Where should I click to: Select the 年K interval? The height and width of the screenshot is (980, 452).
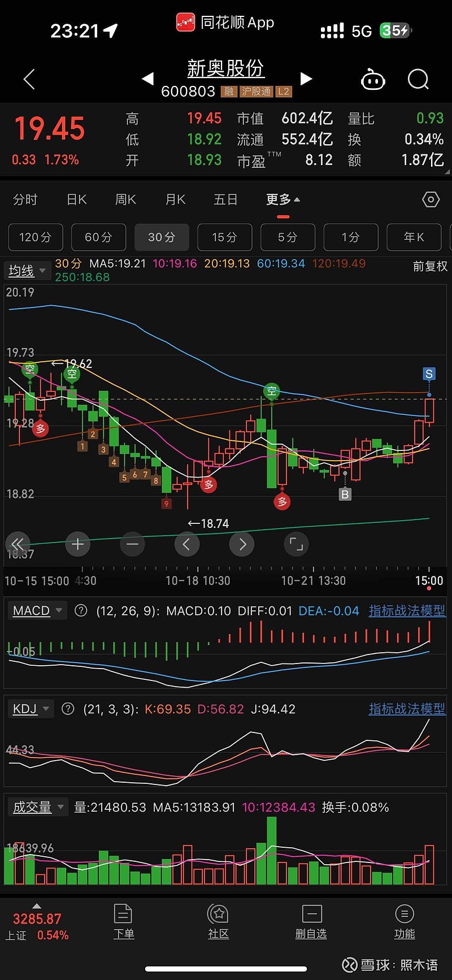pos(414,237)
